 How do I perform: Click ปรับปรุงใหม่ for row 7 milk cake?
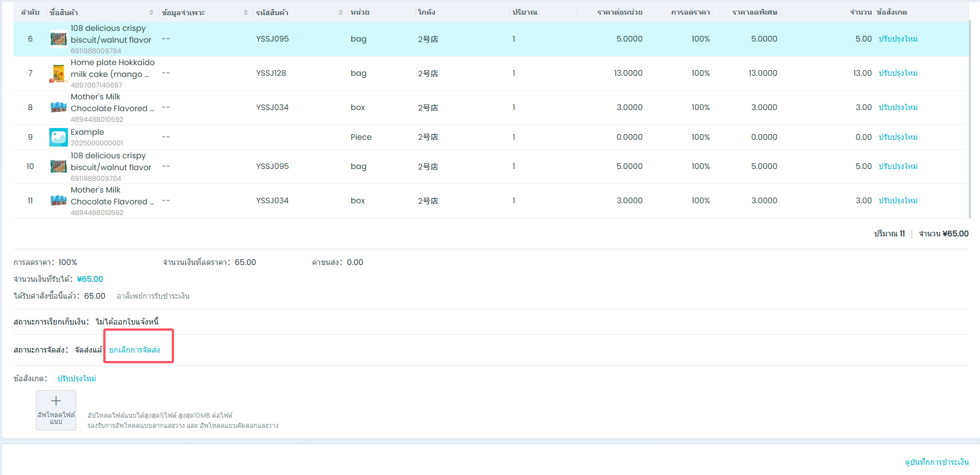click(x=898, y=74)
